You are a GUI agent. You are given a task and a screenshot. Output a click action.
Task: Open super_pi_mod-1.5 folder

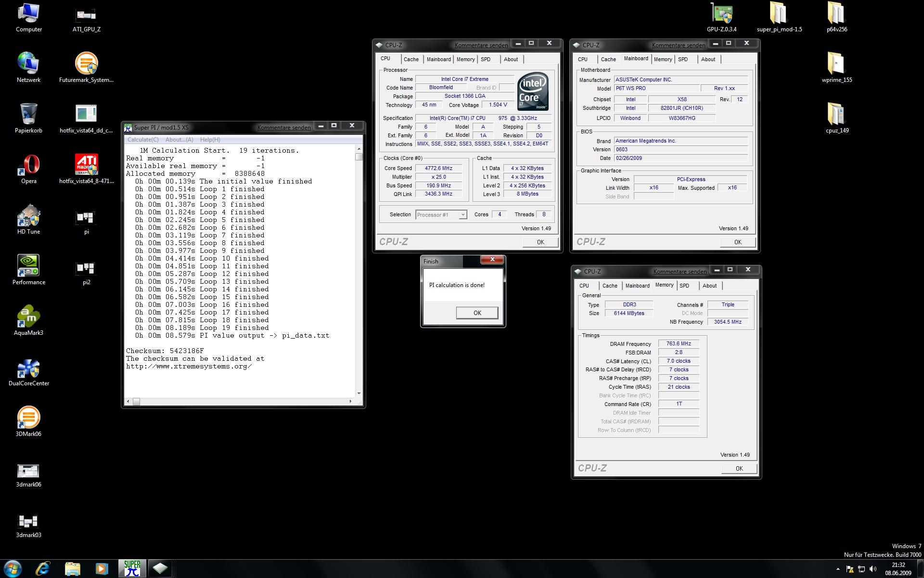(x=779, y=17)
